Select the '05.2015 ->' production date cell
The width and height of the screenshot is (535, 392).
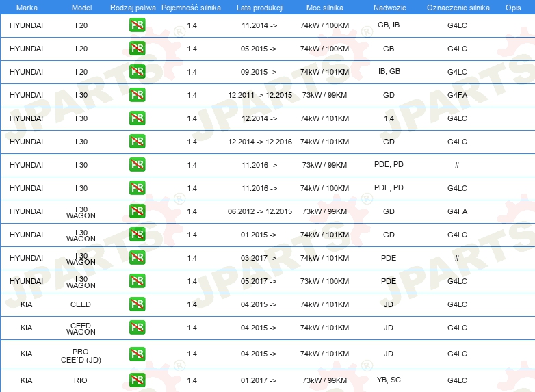(259, 49)
